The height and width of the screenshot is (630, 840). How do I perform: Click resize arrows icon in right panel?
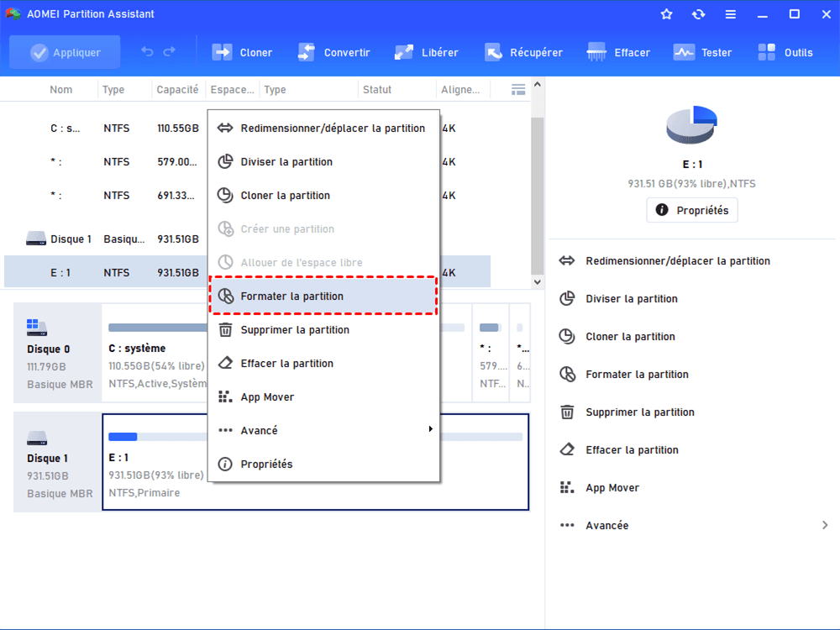pos(567,261)
